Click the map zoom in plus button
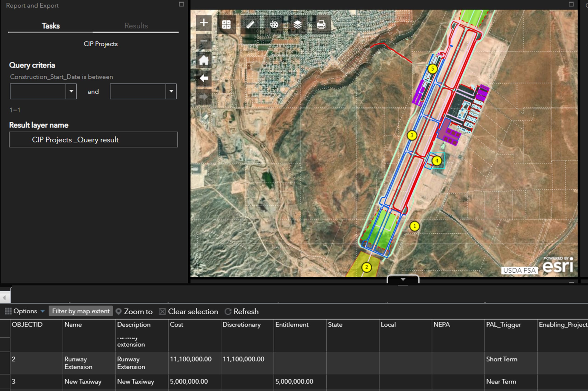The height and width of the screenshot is (391, 588). 204,23
